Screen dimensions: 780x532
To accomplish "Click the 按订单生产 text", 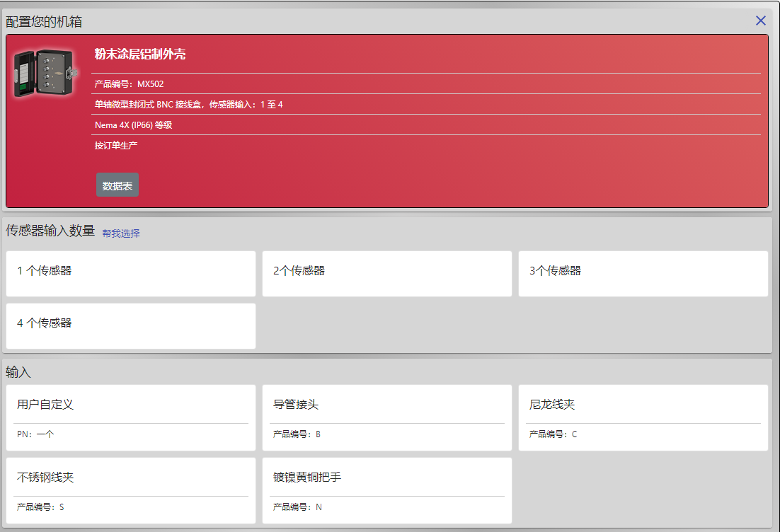I will [116, 145].
